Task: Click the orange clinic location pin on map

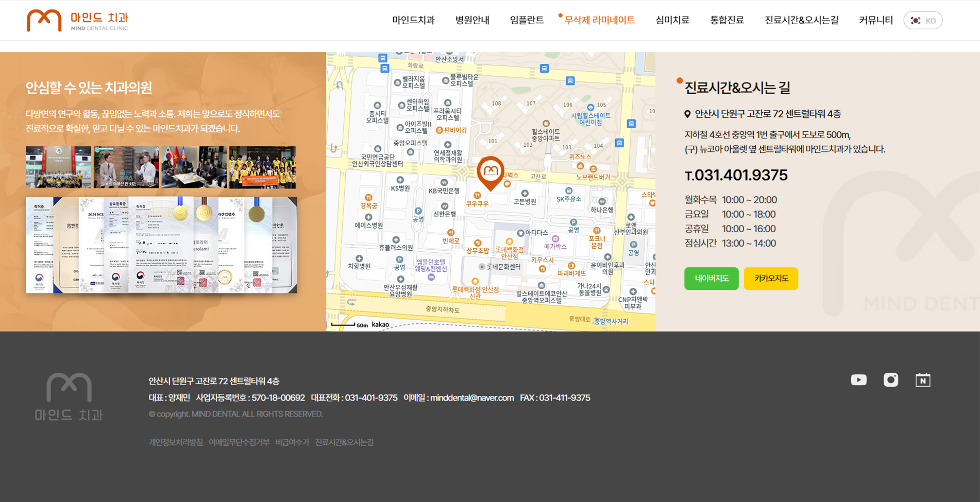Action: tap(491, 172)
